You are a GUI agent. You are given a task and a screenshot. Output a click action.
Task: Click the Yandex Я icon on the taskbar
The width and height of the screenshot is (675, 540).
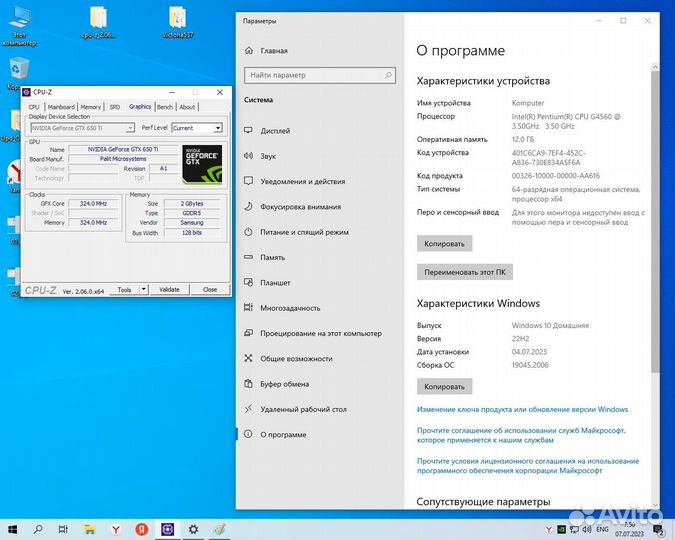point(142,529)
